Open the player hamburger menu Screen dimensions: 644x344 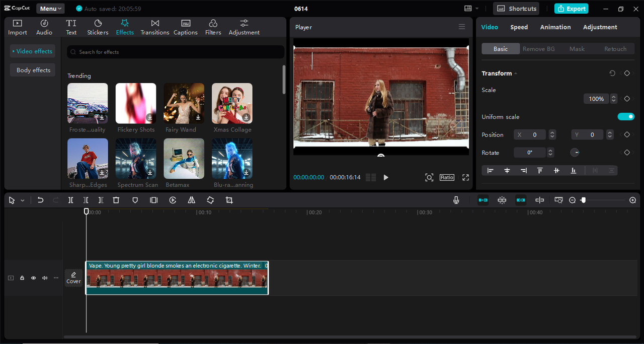coord(462,27)
